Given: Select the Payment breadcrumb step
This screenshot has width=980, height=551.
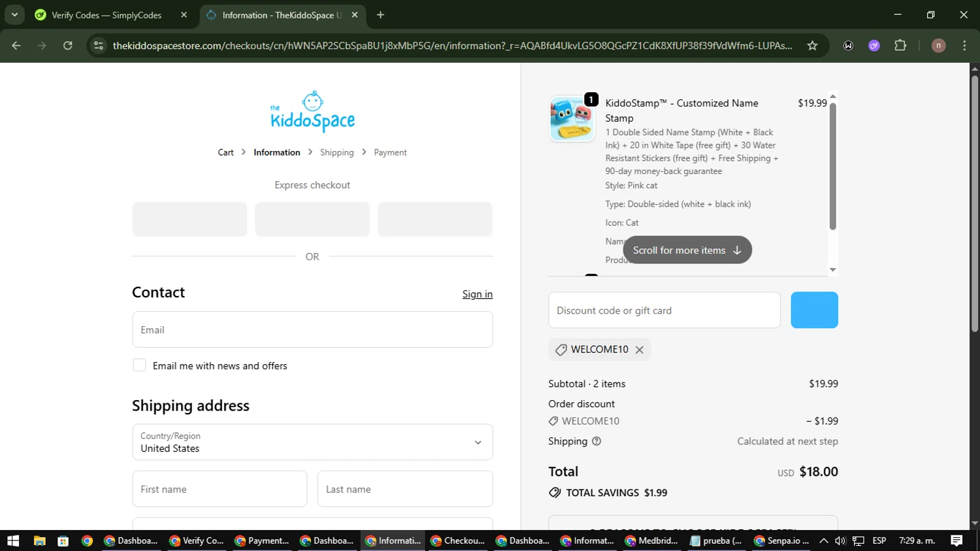Looking at the screenshot, I should [390, 152].
